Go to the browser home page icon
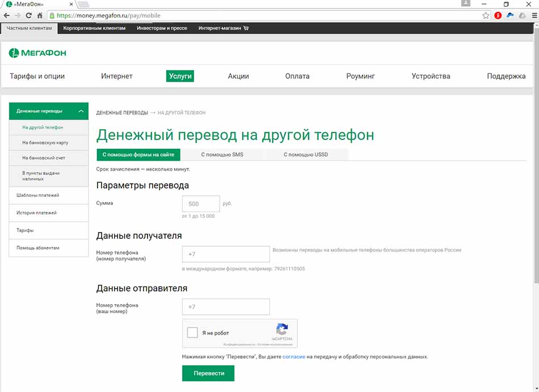Screen dimensions: 539x392 click(40, 15)
